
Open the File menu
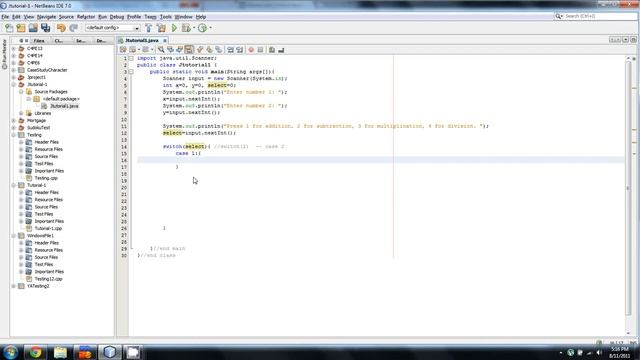(5, 17)
